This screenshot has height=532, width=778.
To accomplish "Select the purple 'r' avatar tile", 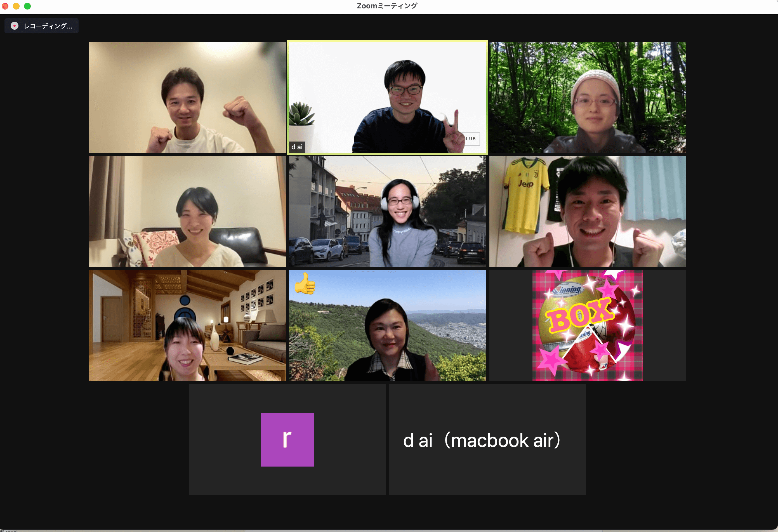I will pos(287,440).
